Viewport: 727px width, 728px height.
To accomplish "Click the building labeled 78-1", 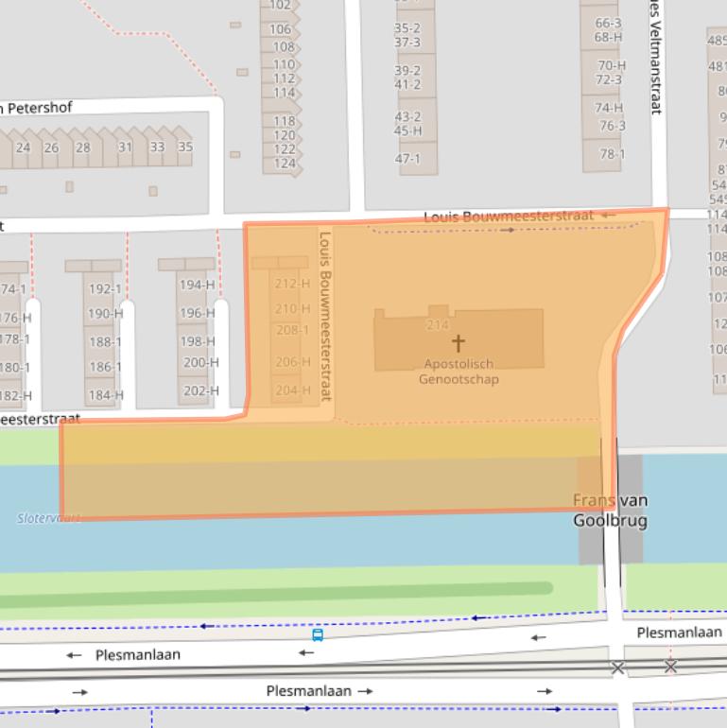I will click(x=612, y=154).
